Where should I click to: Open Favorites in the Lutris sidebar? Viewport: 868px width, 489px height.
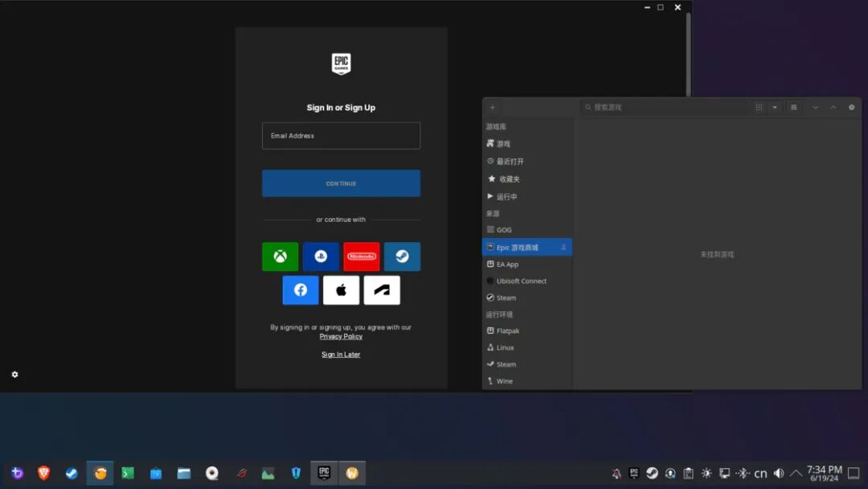tap(527, 179)
